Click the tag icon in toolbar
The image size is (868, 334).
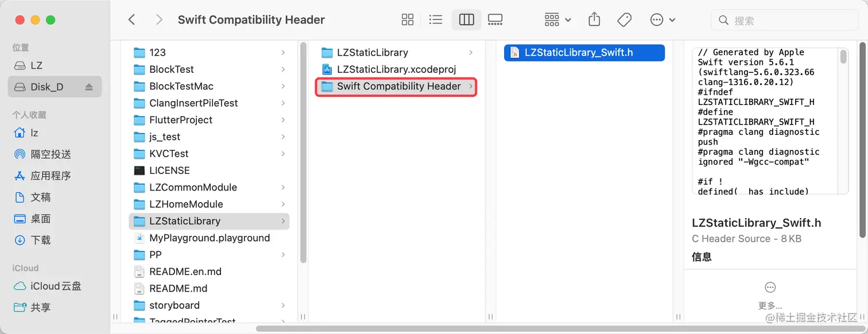tap(624, 20)
